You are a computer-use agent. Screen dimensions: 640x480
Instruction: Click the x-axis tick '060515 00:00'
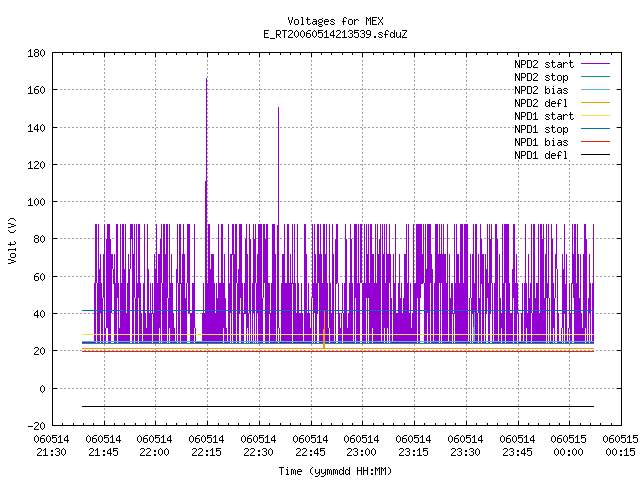[x=568, y=446]
